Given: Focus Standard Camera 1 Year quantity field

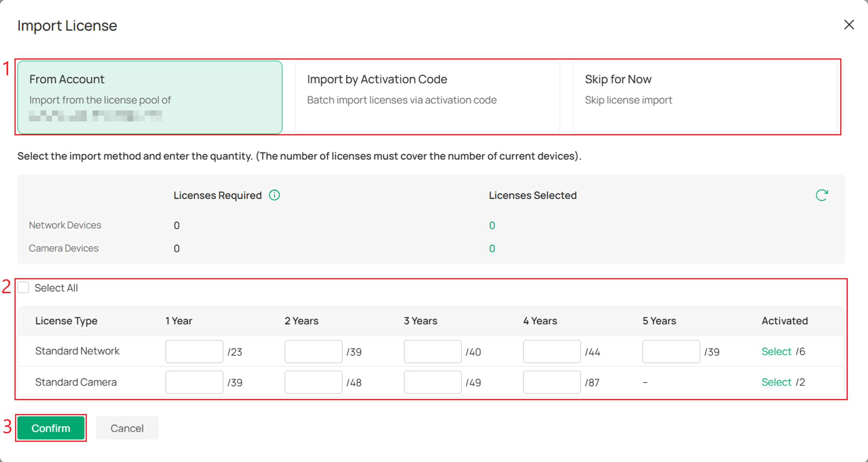Looking at the screenshot, I should 194,382.
